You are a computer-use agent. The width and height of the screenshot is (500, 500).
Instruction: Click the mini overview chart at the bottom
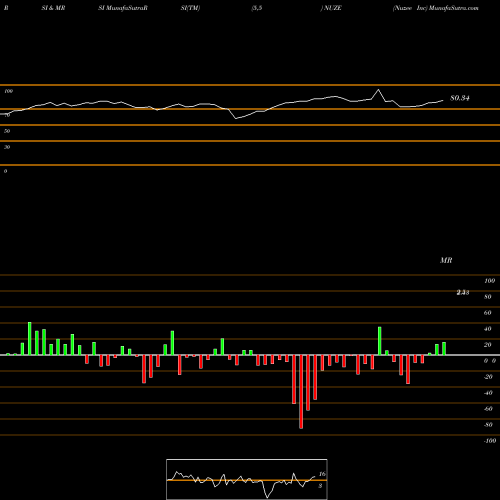247,479
